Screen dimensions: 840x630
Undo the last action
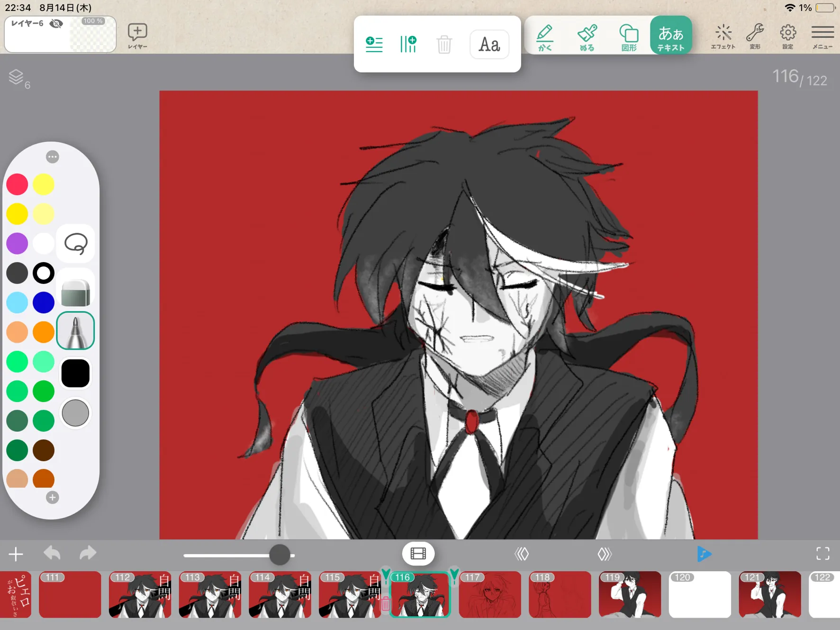[x=52, y=553]
